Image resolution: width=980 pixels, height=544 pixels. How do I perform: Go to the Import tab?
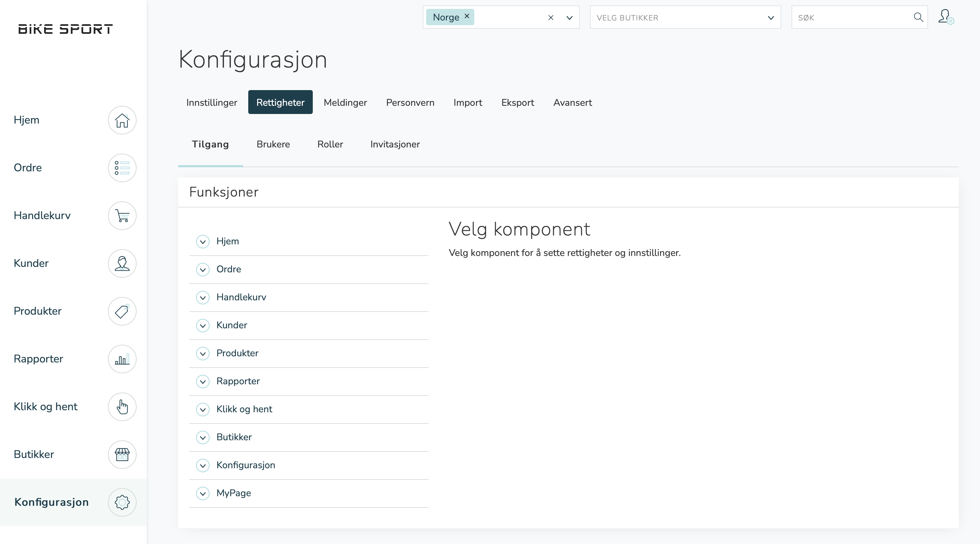(467, 102)
